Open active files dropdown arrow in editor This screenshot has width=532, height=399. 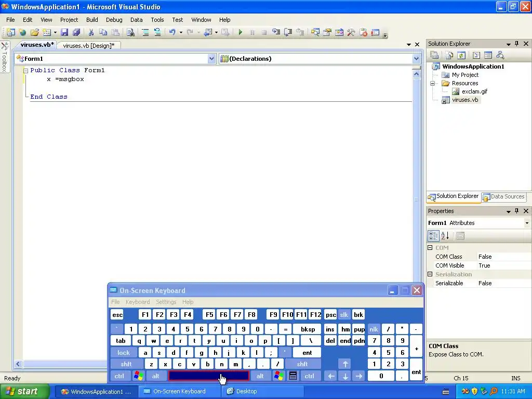point(409,45)
